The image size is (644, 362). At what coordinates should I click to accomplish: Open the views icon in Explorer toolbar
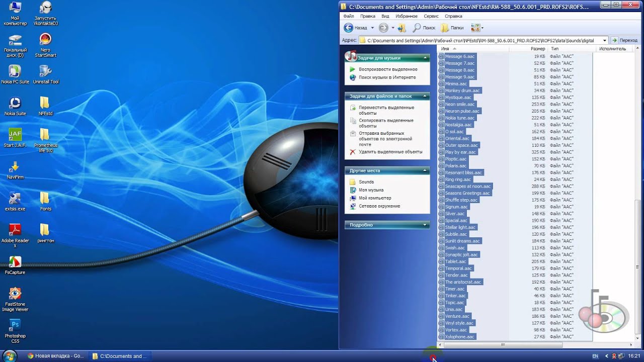[x=475, y=28]
